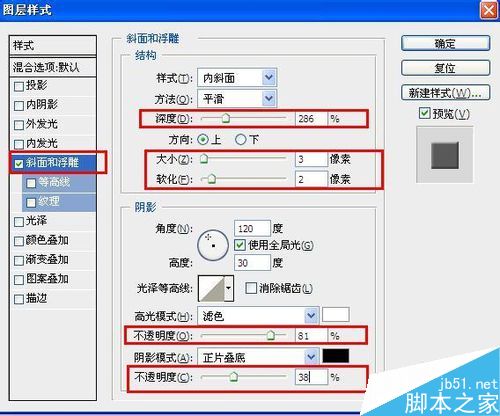
Task: Select the 下 direction radio button
Action: 240,139
